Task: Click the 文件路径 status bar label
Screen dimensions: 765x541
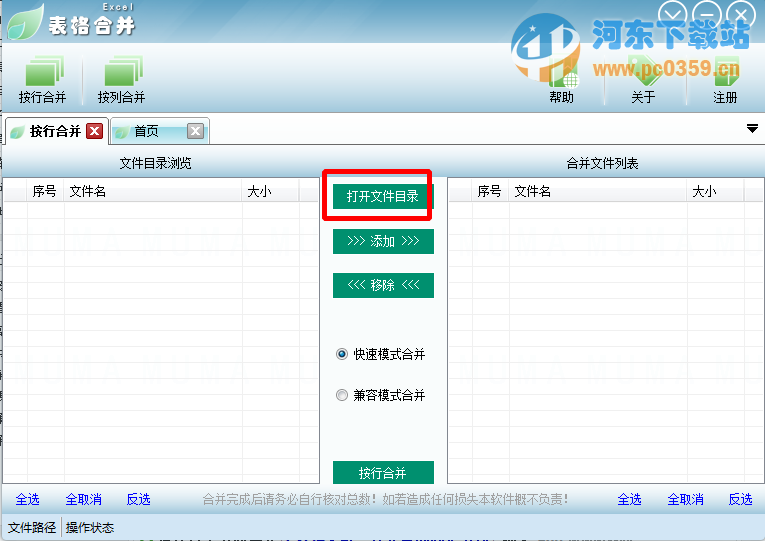Action: pyautogui.click(x=32, y=527)
